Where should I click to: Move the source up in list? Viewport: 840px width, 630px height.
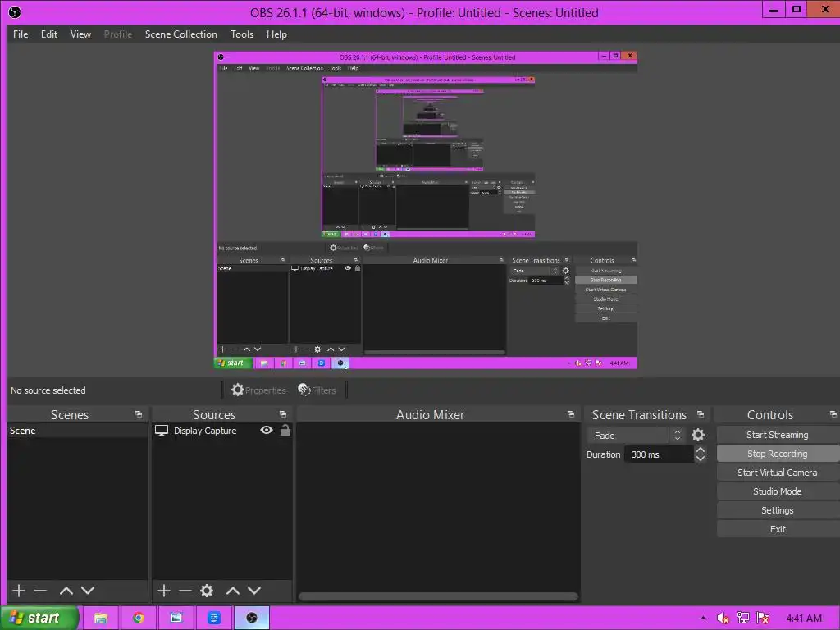[232, 591]
